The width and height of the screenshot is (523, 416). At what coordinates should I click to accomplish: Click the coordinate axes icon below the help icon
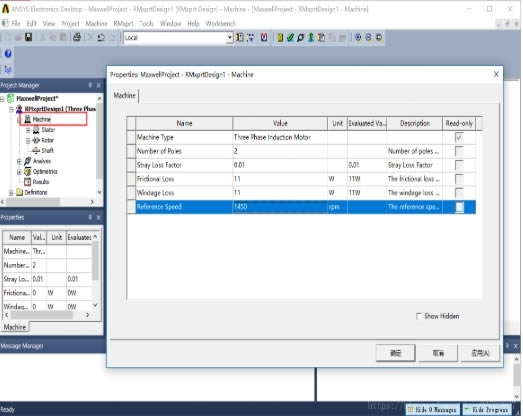coord(8,69)
